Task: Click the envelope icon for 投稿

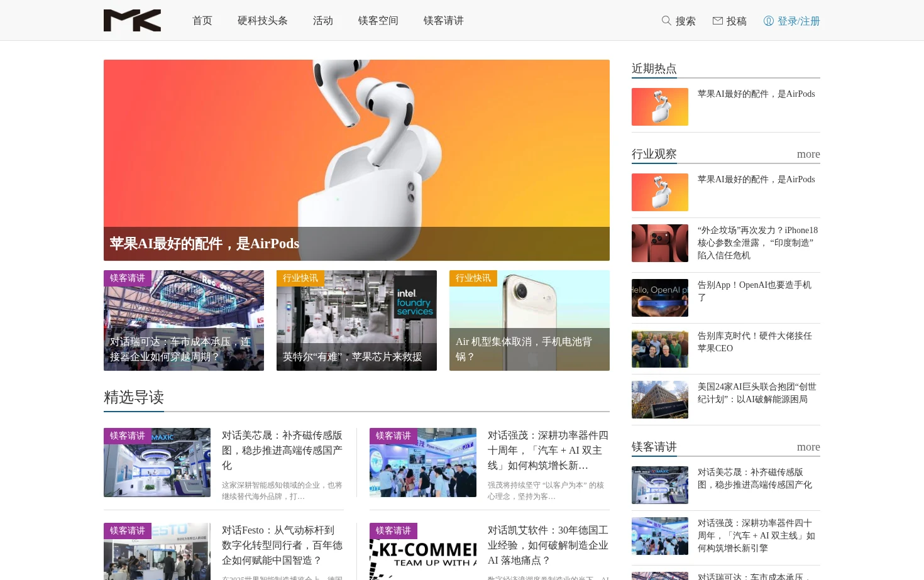Action: pos(718,21)
